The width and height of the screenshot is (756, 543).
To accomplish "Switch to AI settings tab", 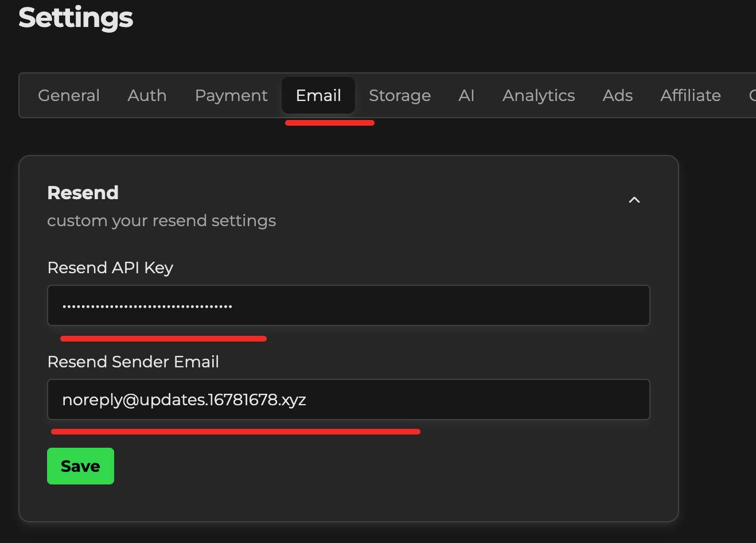I will coord(466,95).
